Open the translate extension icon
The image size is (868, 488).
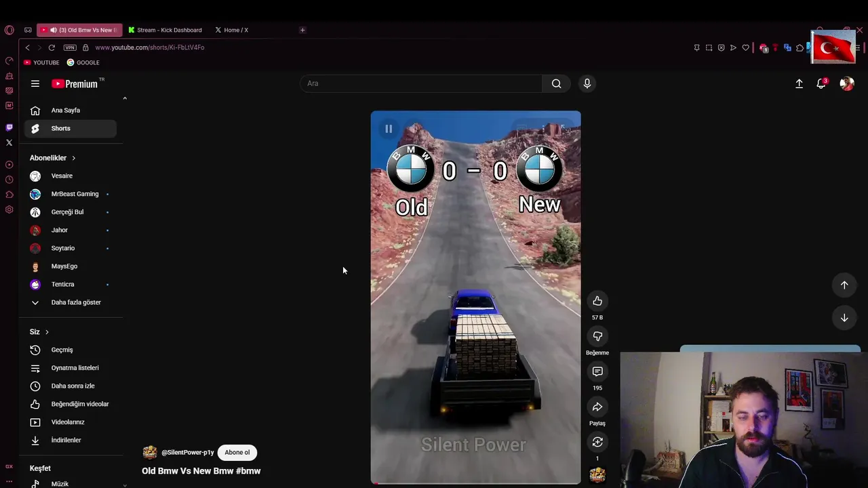tap(787, 47)
